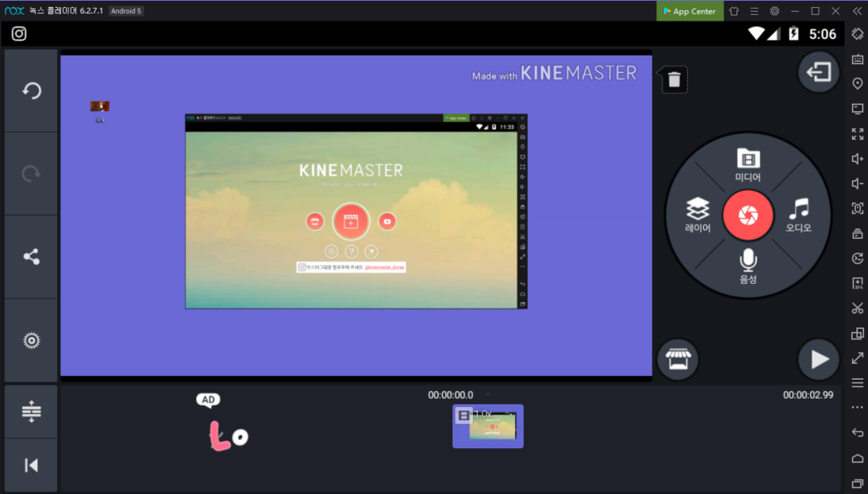868x494 pixels.
Task: Open the Nox hamburger menu
Action: click(754, 11)
